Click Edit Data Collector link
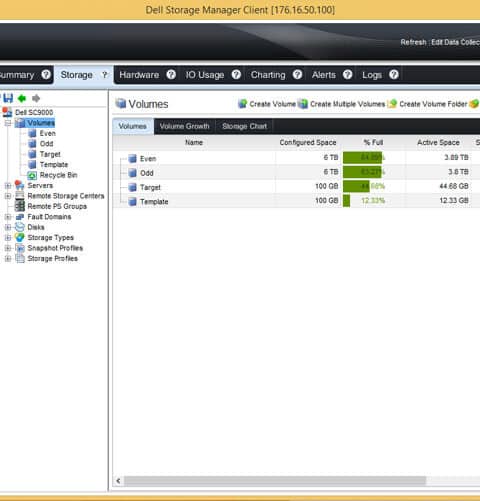The image size is (480, 501). pyautogui.click(x=455, y=42)
